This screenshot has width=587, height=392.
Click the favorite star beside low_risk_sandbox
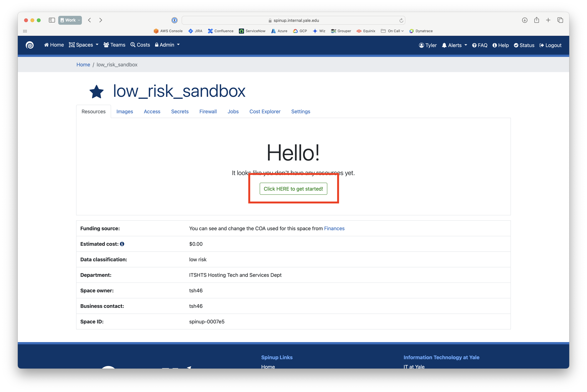[x=96, y=92]
